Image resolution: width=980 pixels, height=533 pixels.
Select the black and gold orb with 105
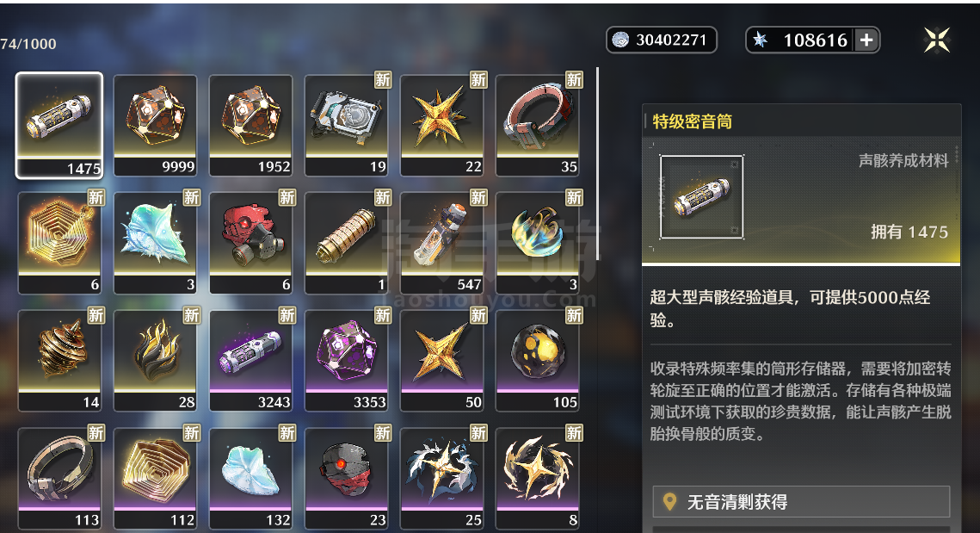(x=538, y=360)
